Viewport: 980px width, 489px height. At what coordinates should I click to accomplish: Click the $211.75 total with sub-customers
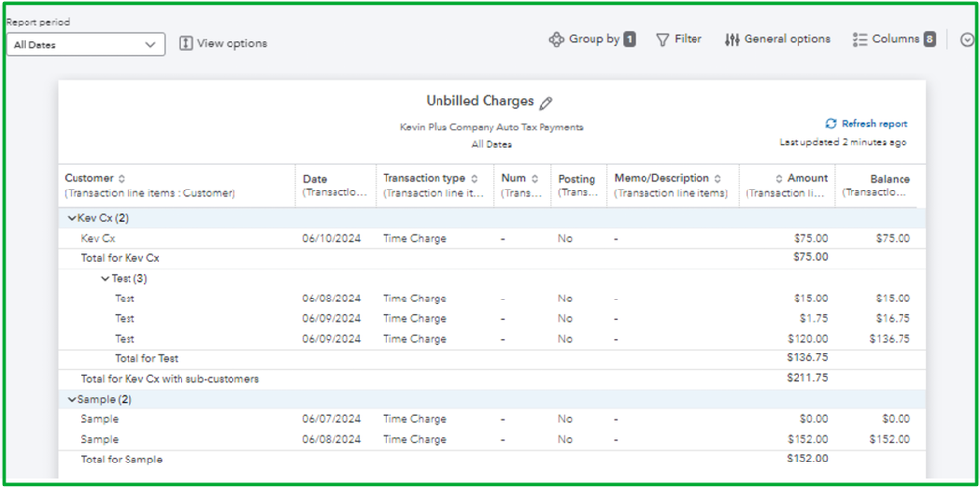(807, 378)
